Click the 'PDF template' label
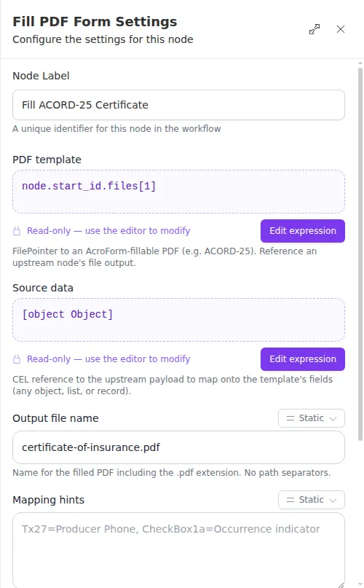The image size is (364, 588). (x=47, y=160)
